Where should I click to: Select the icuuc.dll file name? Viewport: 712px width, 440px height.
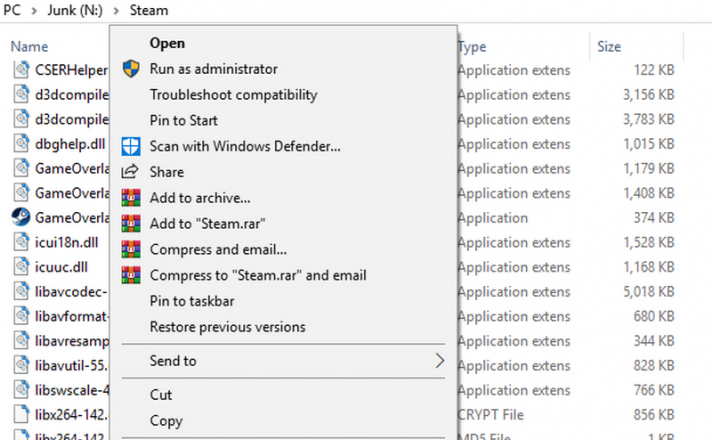tap(61, 267)
